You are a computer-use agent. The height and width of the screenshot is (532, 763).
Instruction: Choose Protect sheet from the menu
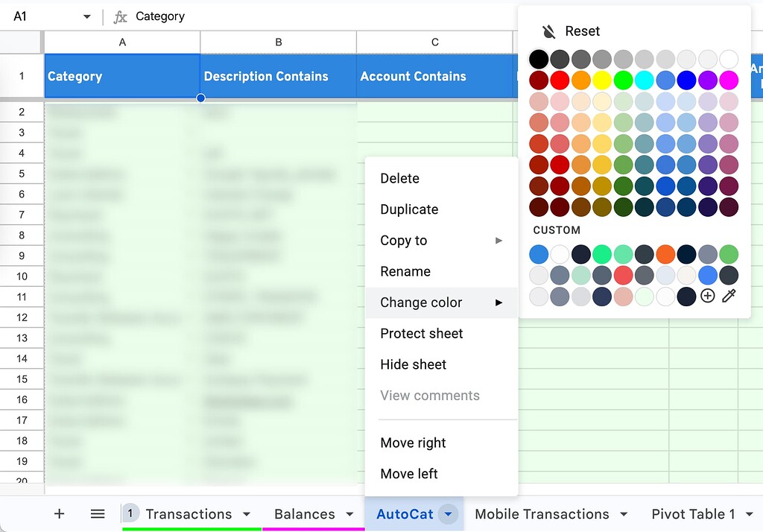[x=421, y=333]
